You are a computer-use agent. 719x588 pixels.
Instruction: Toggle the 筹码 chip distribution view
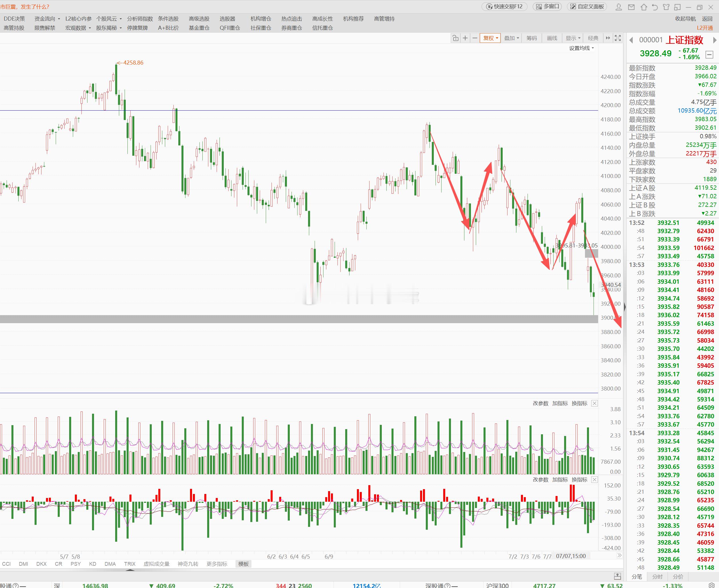tap(532, 38)
